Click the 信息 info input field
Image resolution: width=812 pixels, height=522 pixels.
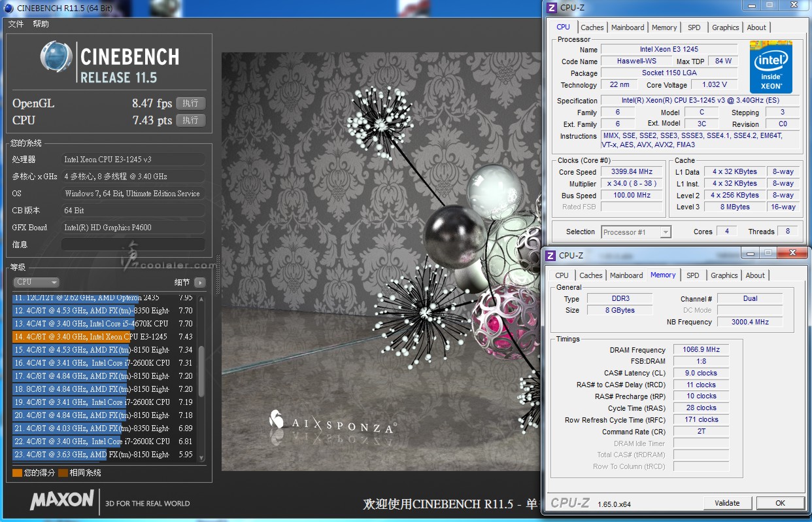(x=133, y=244)
